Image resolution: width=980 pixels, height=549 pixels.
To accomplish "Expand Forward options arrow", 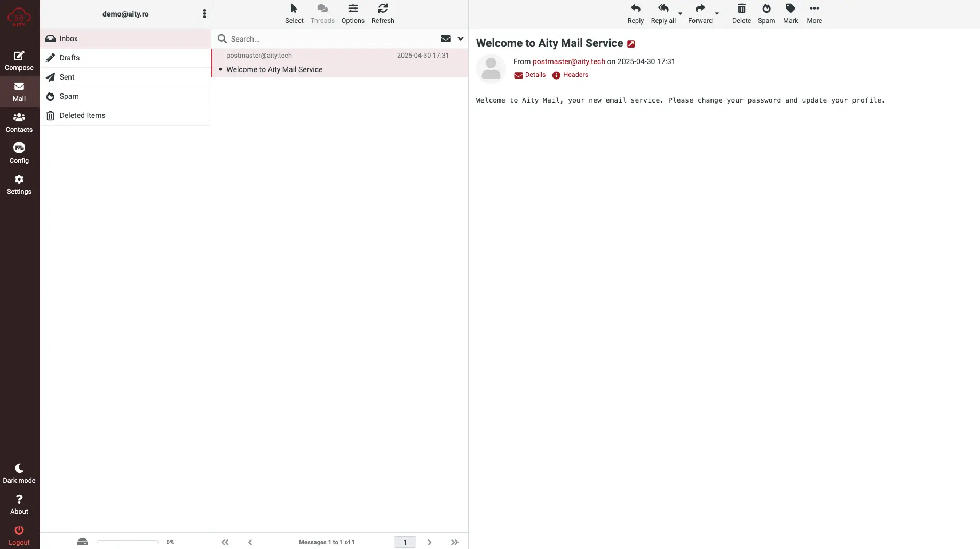I will click(x=717, y=14).
